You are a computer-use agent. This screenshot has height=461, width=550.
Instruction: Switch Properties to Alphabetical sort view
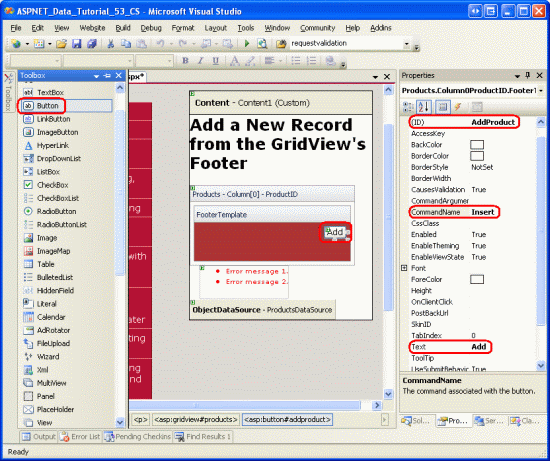point(424,107)
